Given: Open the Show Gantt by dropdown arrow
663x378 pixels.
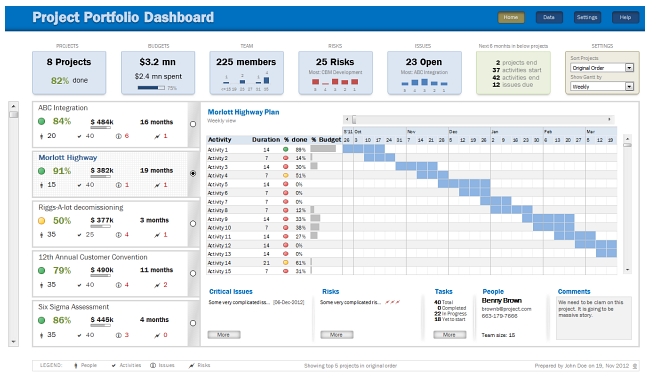Looking at the screenshot, I should (x=629, y=86).
